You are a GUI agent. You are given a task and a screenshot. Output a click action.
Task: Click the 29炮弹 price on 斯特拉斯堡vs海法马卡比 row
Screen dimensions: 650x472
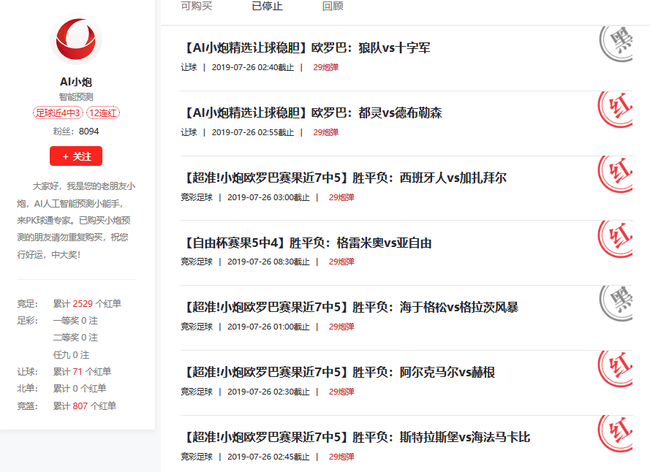pyautogui.click(x=342, y=457)
